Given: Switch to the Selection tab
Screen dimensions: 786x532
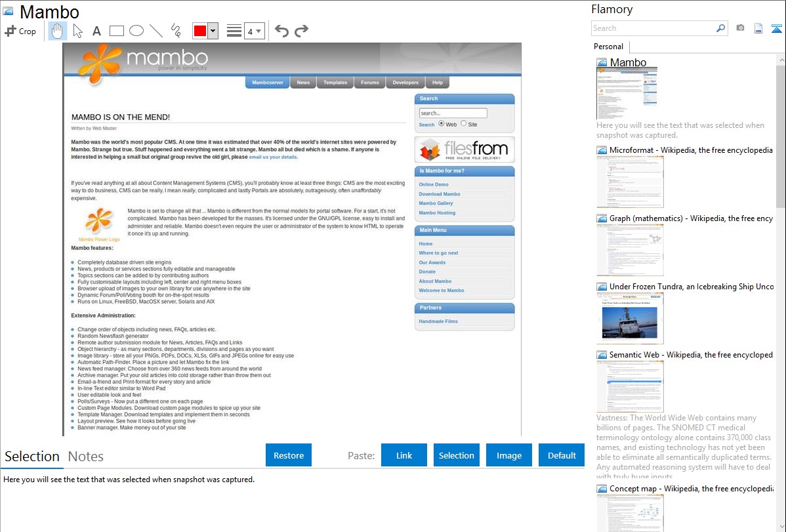Looking at the screenshot, I should coord(31,457).
